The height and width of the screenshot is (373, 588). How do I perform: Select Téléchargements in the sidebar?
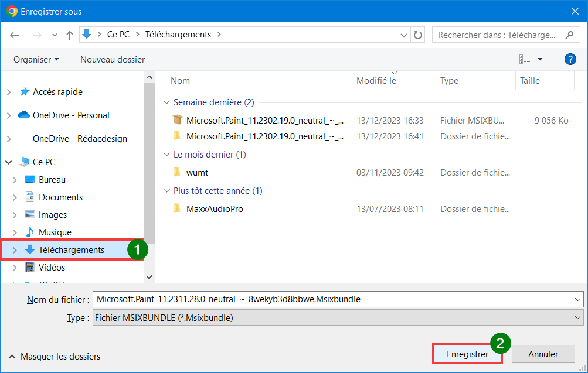[72, 250]
